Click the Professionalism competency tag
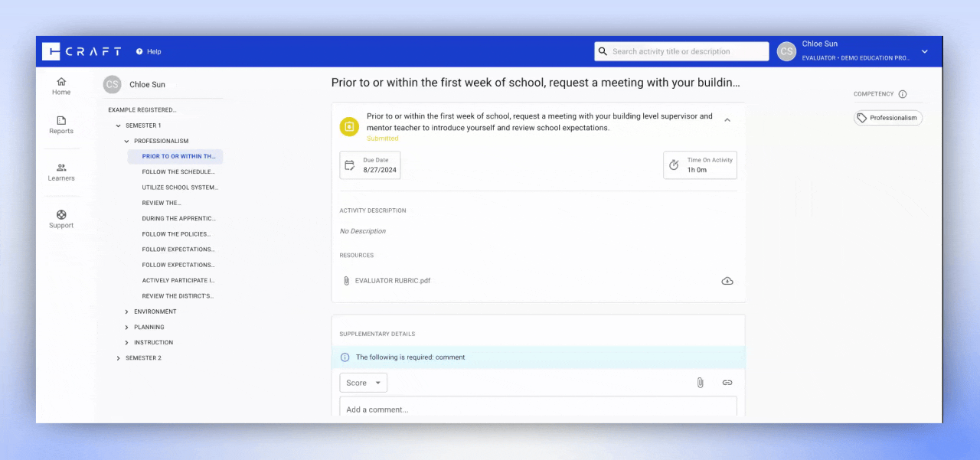 click(887, 118)
